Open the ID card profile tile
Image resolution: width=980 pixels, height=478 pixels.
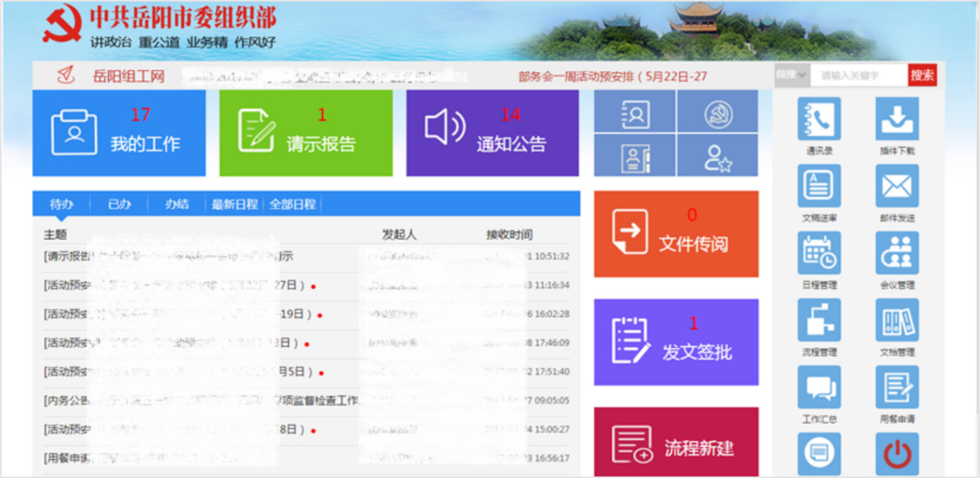(x=635, y=156)
